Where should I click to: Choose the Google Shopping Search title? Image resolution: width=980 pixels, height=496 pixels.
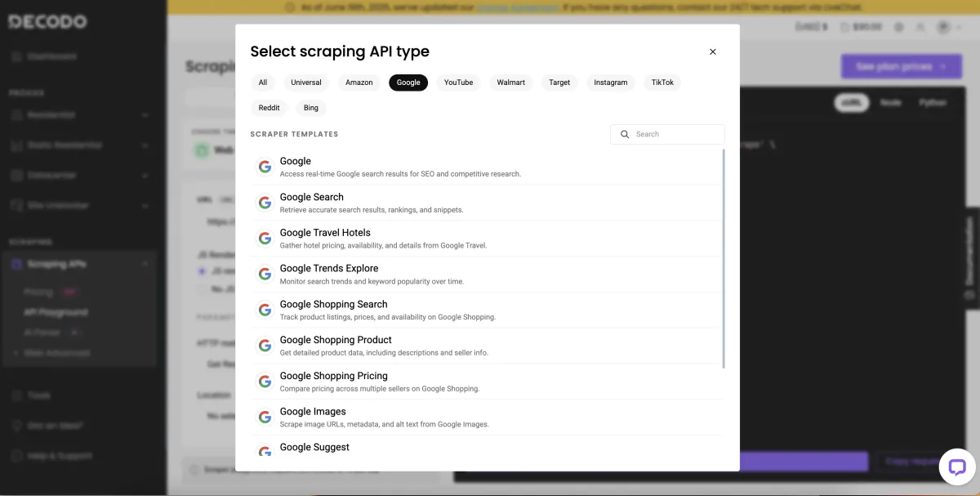[334, 304]
